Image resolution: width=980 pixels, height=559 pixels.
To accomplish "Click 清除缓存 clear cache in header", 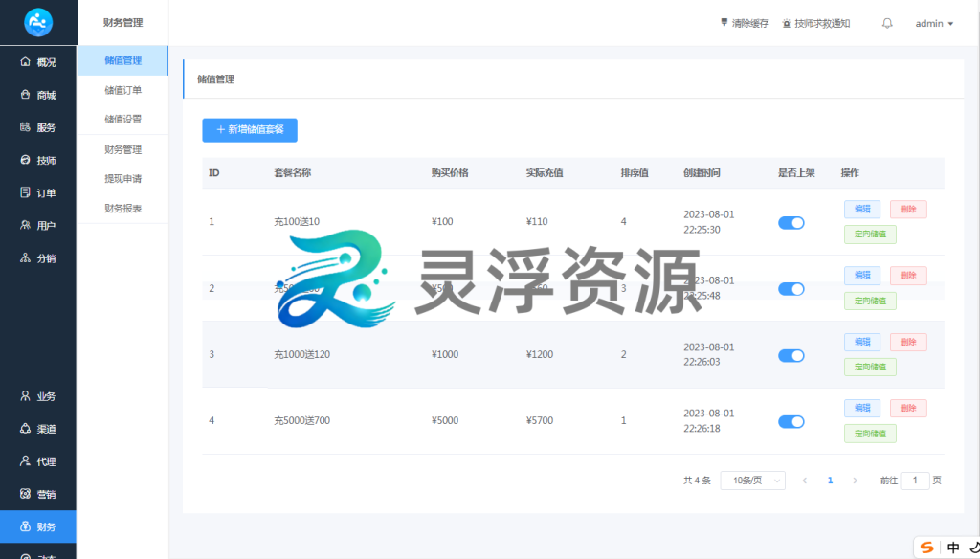I will click(x=745, y=23).
